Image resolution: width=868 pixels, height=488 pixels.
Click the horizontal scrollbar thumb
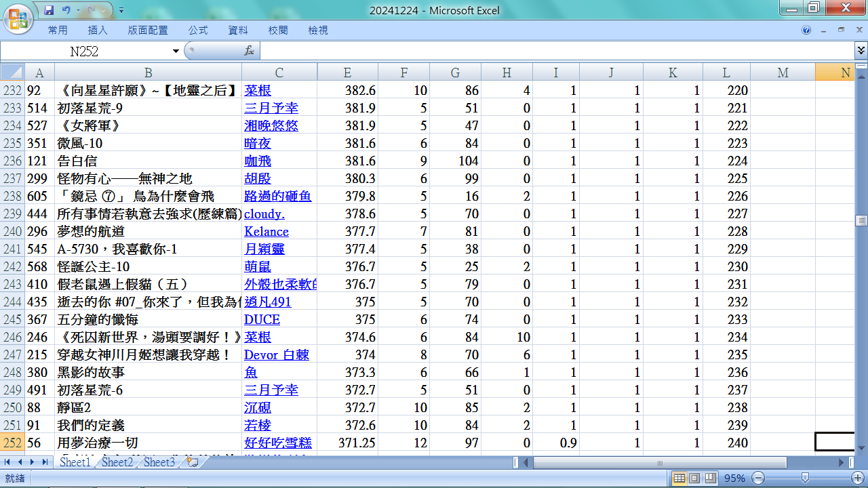point(660,462)
